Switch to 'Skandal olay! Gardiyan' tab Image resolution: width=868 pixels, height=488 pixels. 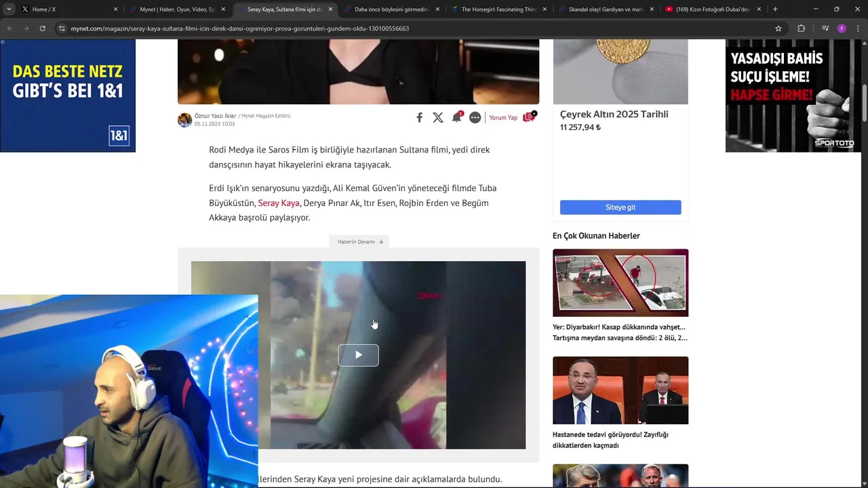pyautogui.click(x=606, y=9)
